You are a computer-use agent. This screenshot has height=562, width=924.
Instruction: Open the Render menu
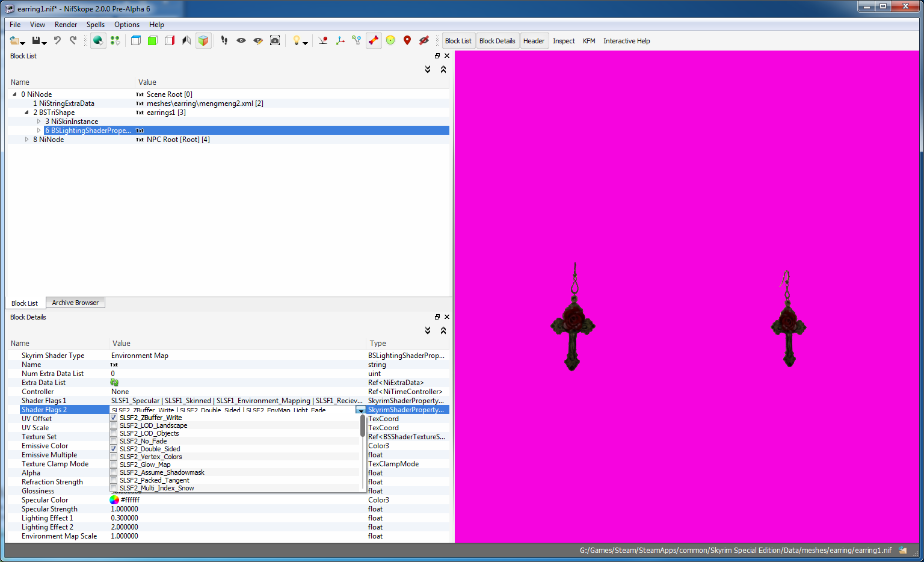click(66, 25)
